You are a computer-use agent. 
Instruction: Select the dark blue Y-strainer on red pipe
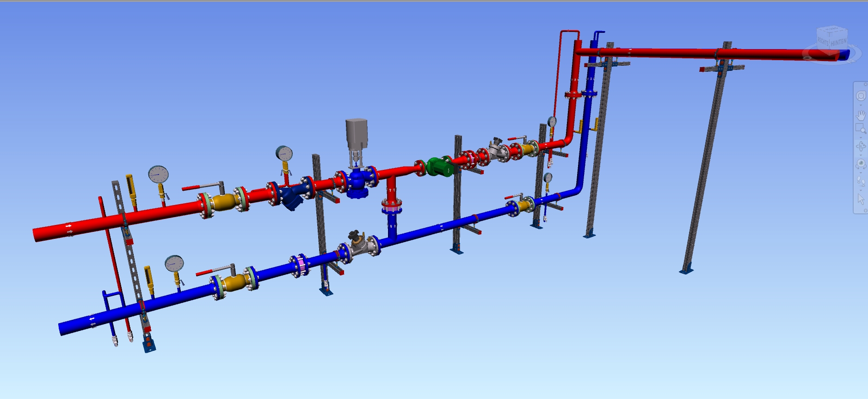[x=291, y=197]
